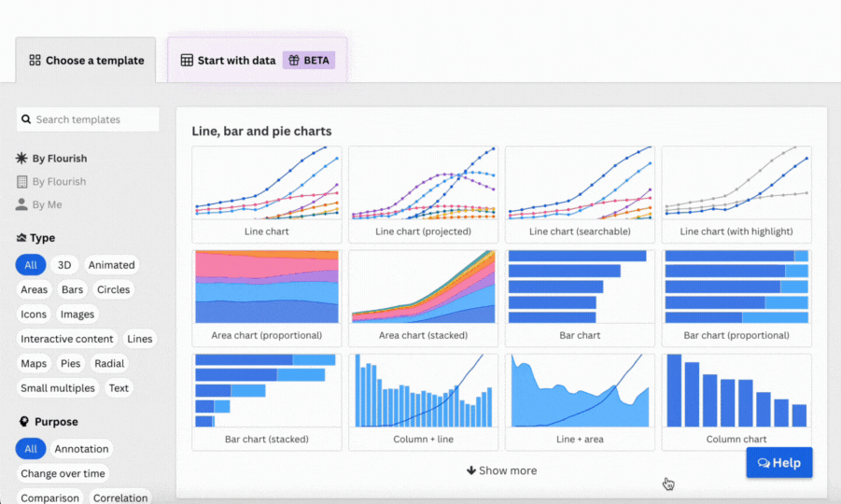Click the chat bubble Help icon
The image size is (841, 504).
[x=764, y=463]
